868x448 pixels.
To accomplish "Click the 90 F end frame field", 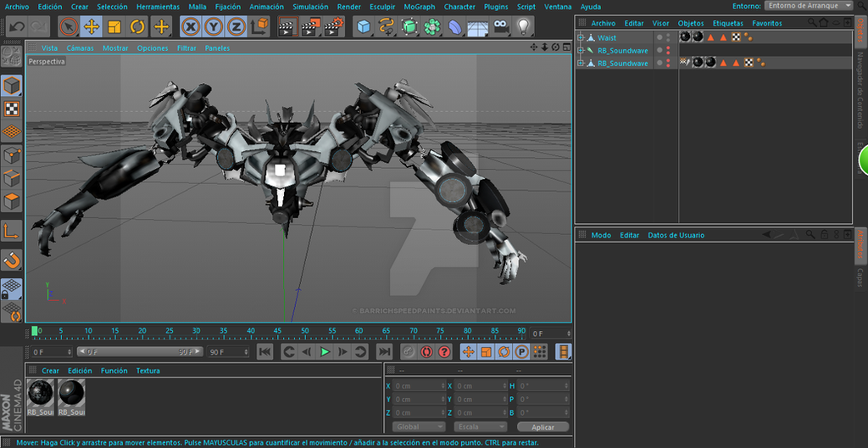I will 228,351.
